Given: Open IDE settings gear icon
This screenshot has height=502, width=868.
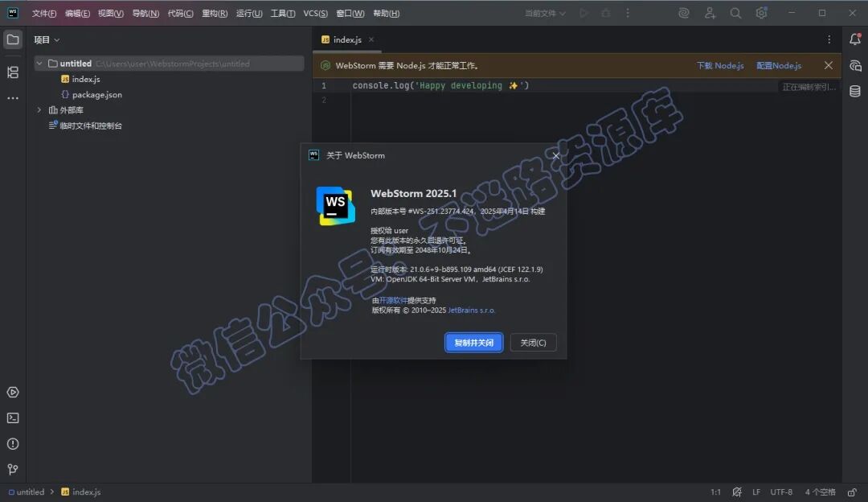Looking at the screenshot, I should click(762, 13).
